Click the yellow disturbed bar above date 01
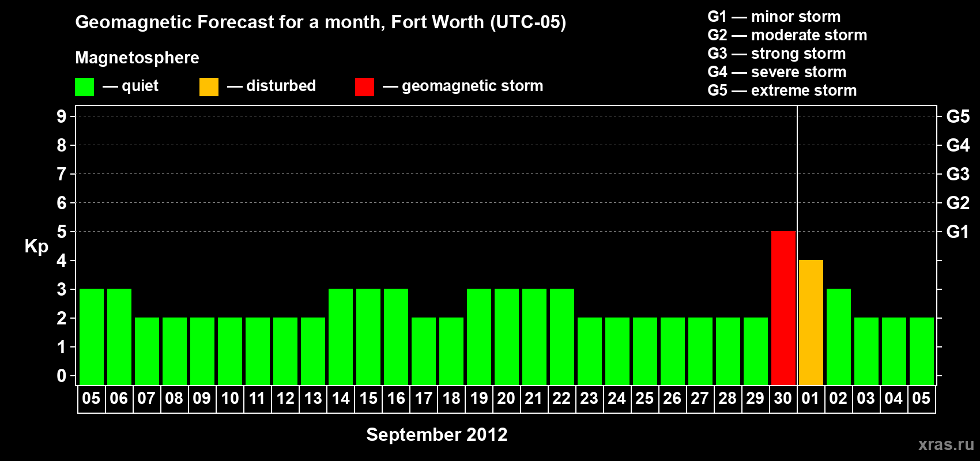Image resolution: width=980 pixels, height=461 pixels. [811, 322]
